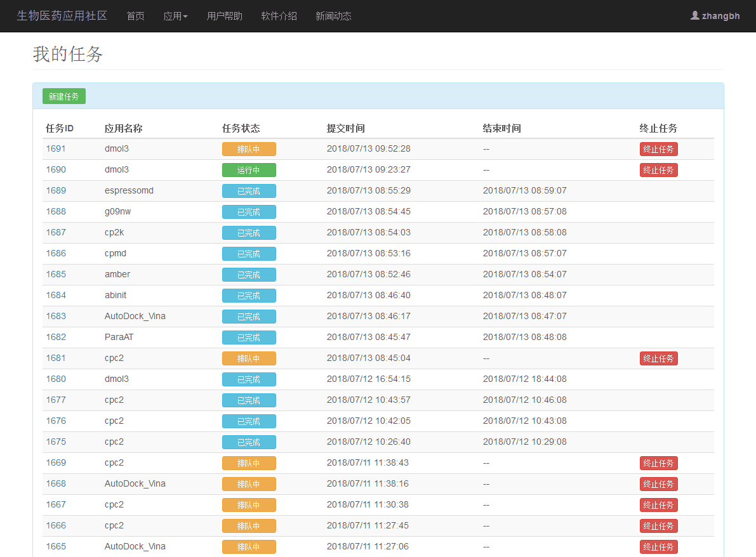The width and height of the screenshot is (756, 557).
Task: Select the cpmd application name
Action: pyautogui.click(x=116, y=254)
